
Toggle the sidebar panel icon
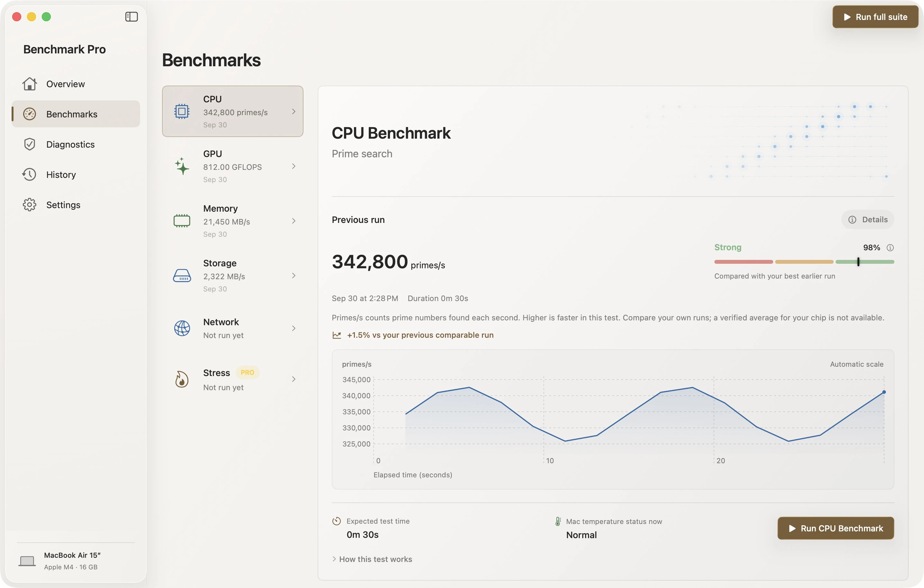[131, 16]
